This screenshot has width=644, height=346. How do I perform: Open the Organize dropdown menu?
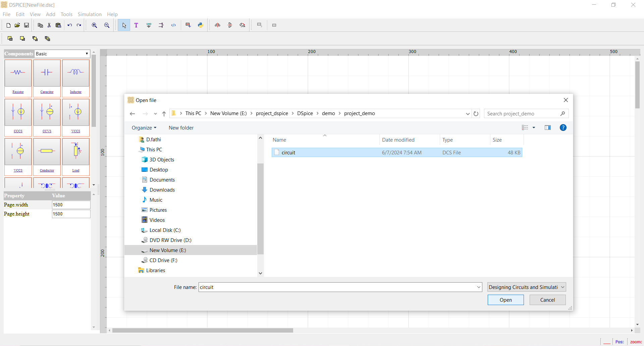click(144, 128)
